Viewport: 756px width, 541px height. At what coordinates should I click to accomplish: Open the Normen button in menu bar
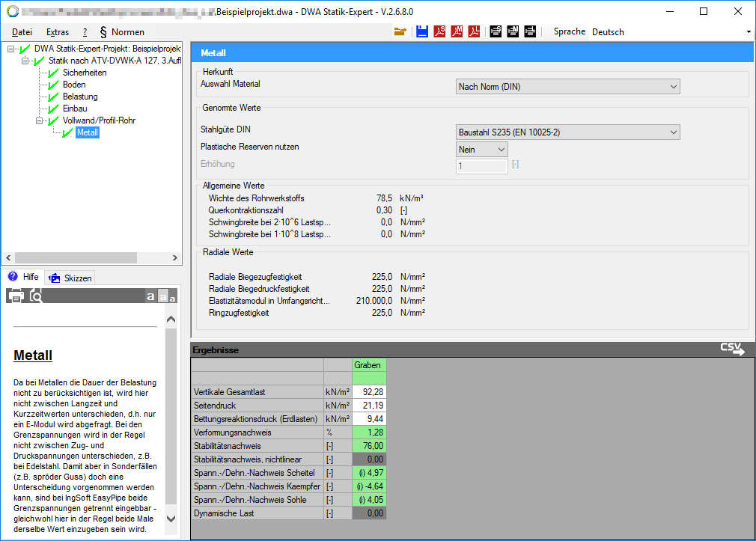(122, 32)
